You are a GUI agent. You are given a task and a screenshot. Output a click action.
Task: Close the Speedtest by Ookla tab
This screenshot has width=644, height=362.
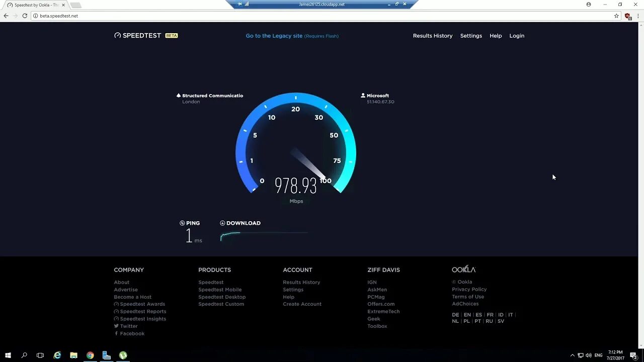pyautogui.click(x=63, y=5)
